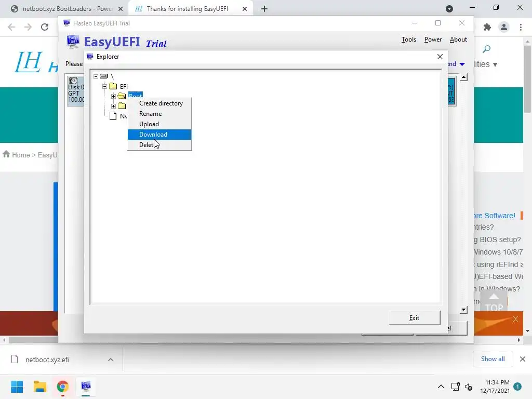This screenshot has width=532, height=399.
Task: Click the Chrome tab search dropdown
Action: pyautogui.click(x=449, y=9)
